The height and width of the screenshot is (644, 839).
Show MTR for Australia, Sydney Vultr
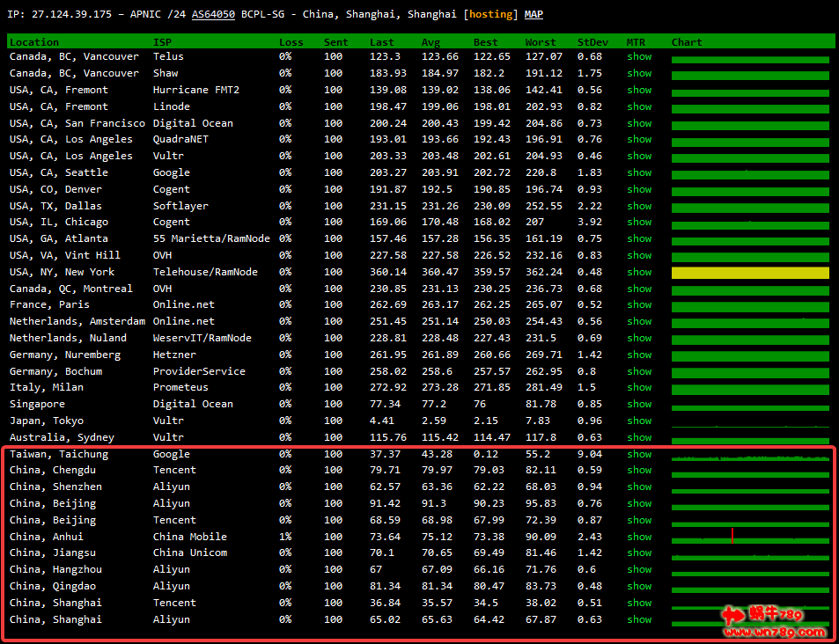639,437
